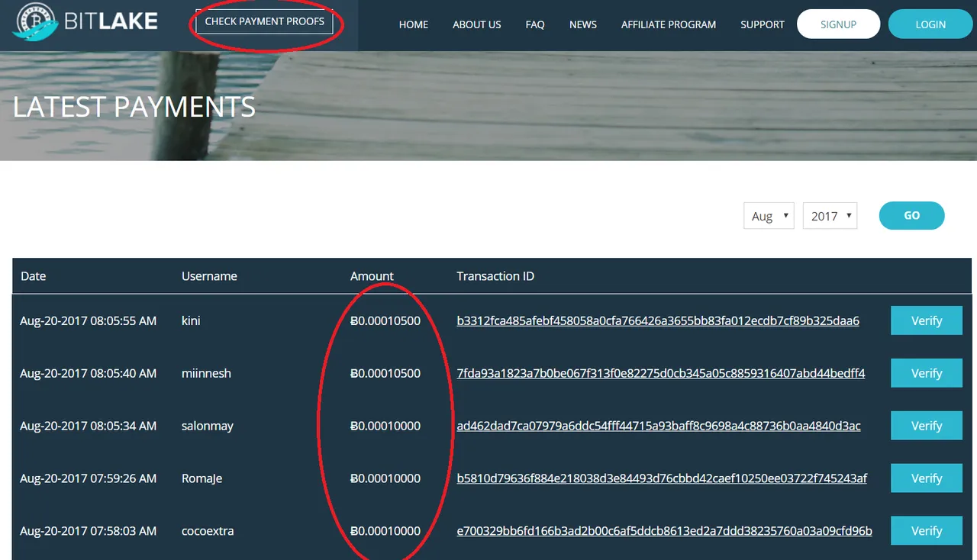The height and width of the screenshot is (560, 977).
Task: Select username cocoextra
Action: click(208, 531)
